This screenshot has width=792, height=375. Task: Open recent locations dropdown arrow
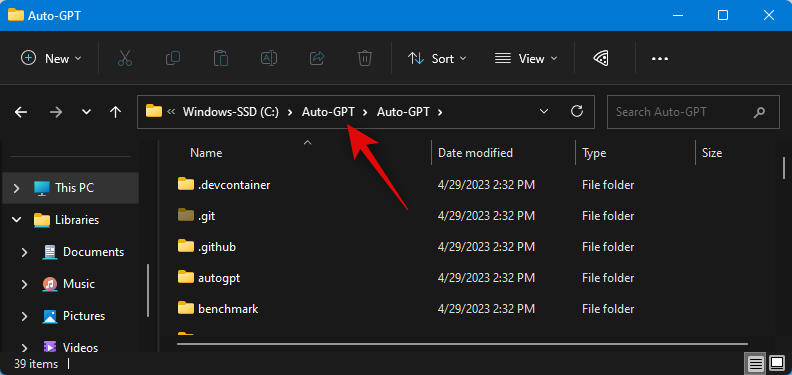[86, 112]
